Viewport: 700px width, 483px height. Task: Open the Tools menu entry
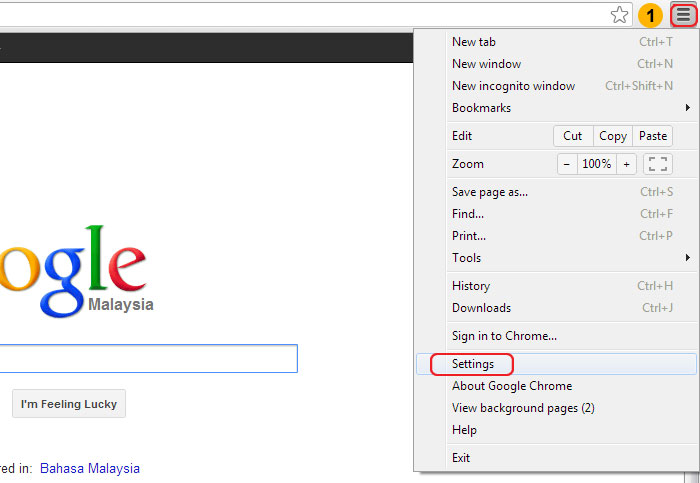coord(556,258)
